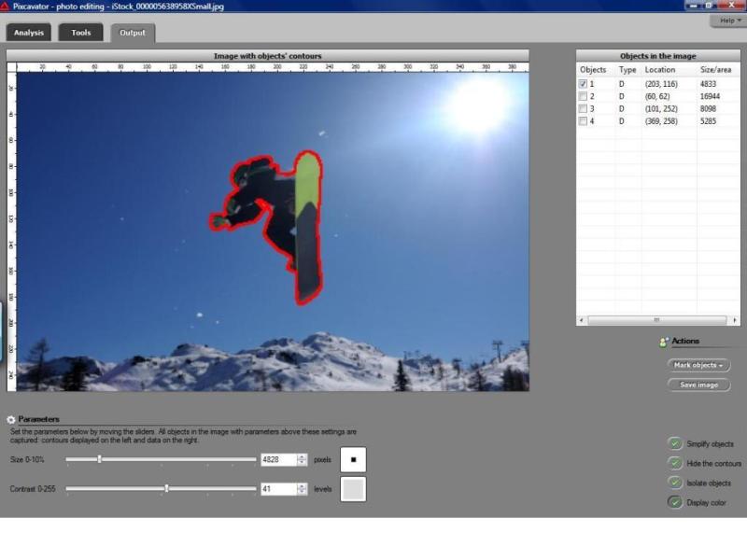Click the Size value spinner arrows
The height and width of the screenshot is (560, 747).
[x=302, y=459]
